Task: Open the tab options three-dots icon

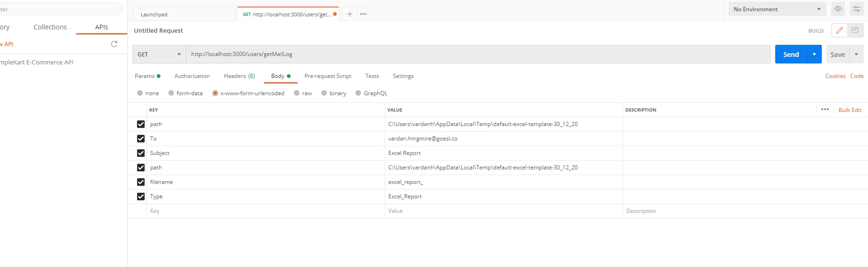Action: point(363,14)
